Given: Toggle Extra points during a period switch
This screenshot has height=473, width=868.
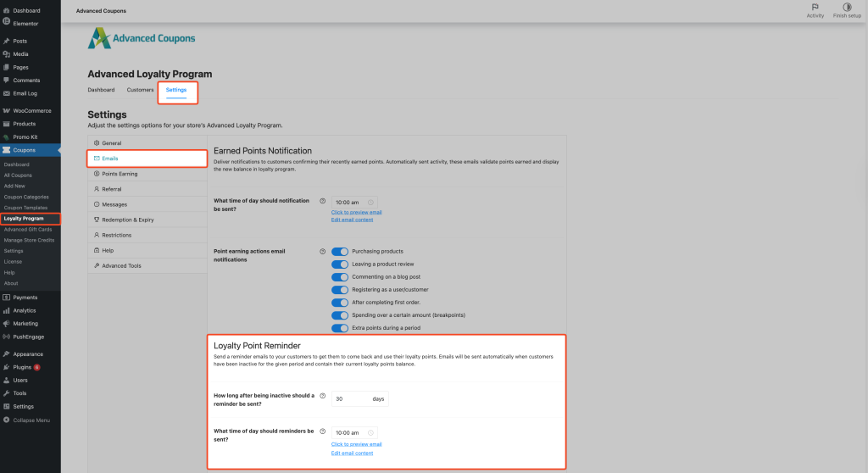Looking at the screenshot, I should 340,328.
